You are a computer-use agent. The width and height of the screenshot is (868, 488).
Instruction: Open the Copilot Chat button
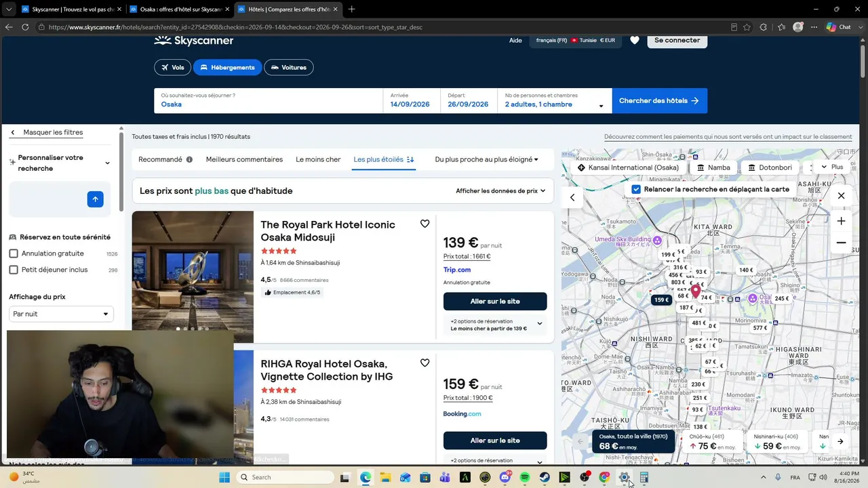(x=839, y=27)
